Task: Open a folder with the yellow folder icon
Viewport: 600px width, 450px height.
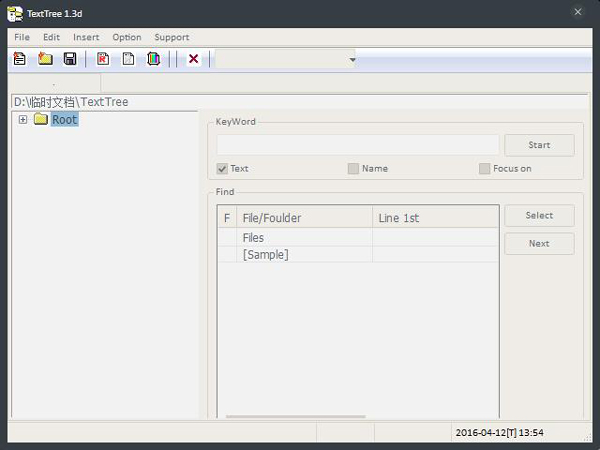Action: click(x=45, y=59)
